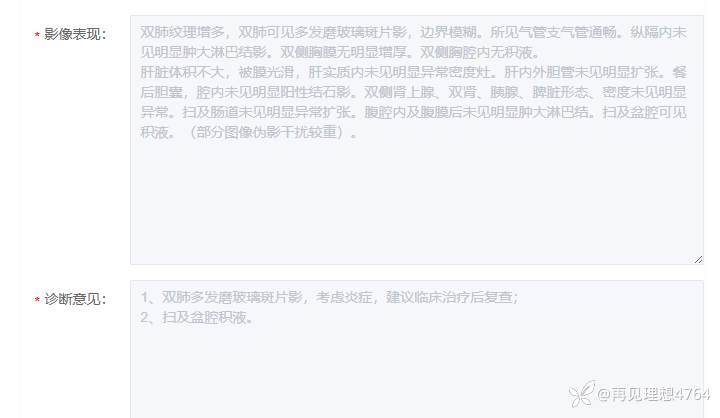Select the 诊断意见 field label
720x418 pixels.
(x=75, y=299)
